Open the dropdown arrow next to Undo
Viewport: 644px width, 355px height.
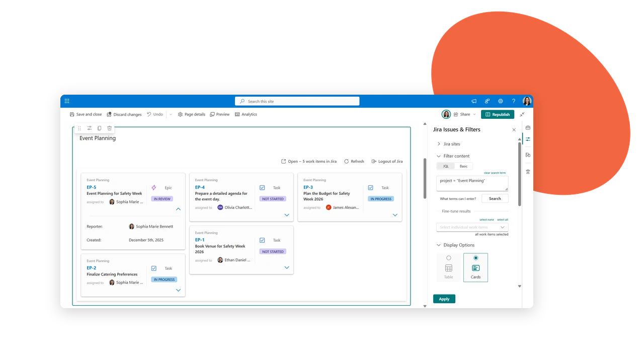[x=171, y=114]
